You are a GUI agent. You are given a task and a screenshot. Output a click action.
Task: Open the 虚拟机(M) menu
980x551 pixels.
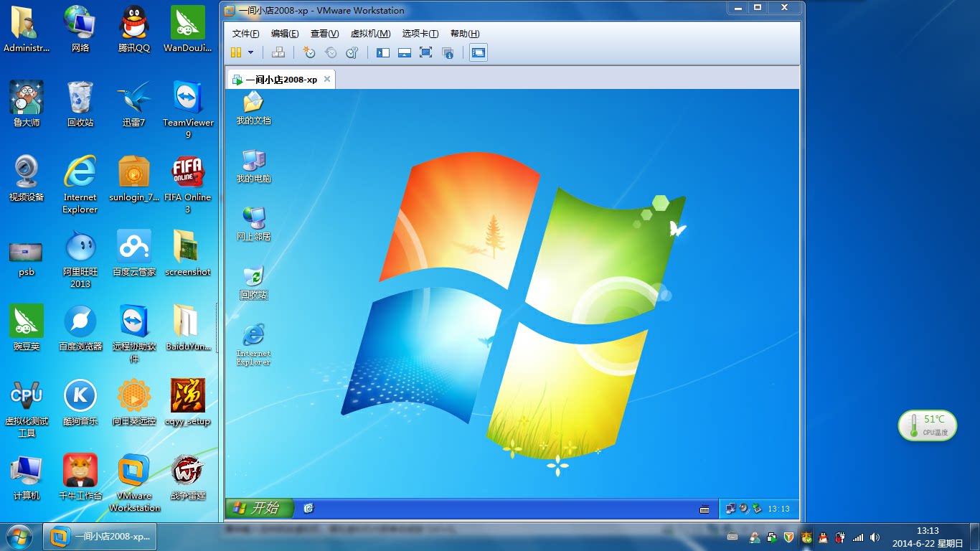click(x=370, y=33)
